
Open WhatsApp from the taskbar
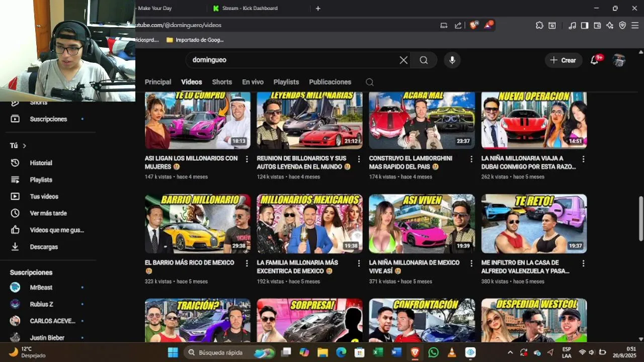point(433,352)
